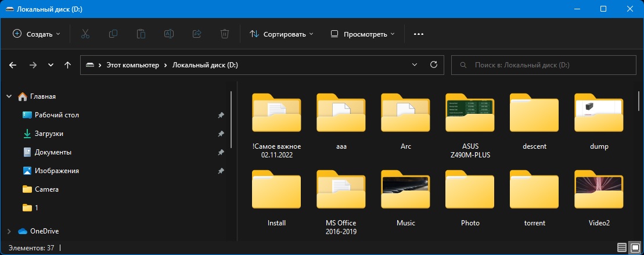Select the torrent folder
The height and width of the screenshot is (255, 644).
click(534, 198)
